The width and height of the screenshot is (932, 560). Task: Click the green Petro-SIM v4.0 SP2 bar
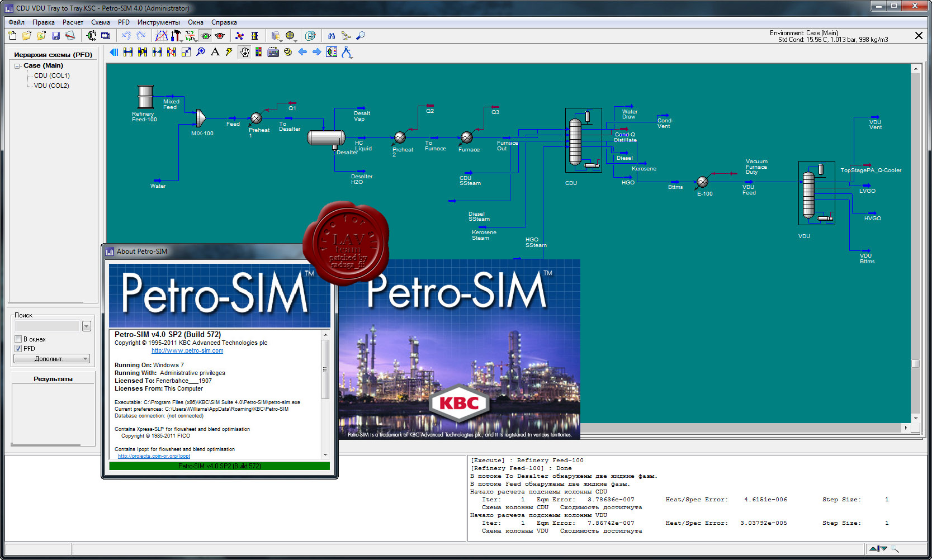click(x=219, y=466)
